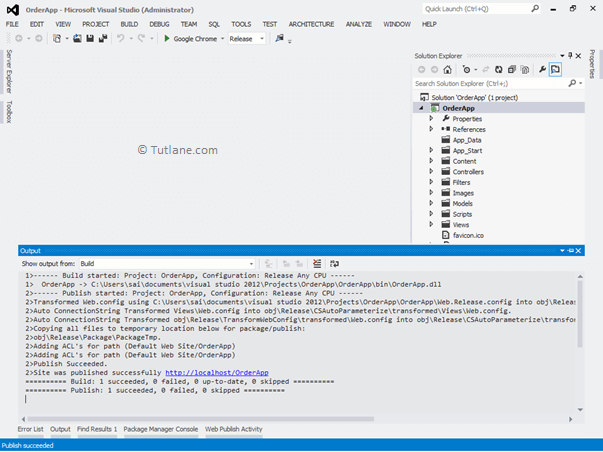Expand the Models folder
Screen dimensions: 603x452
coord(431,203)
